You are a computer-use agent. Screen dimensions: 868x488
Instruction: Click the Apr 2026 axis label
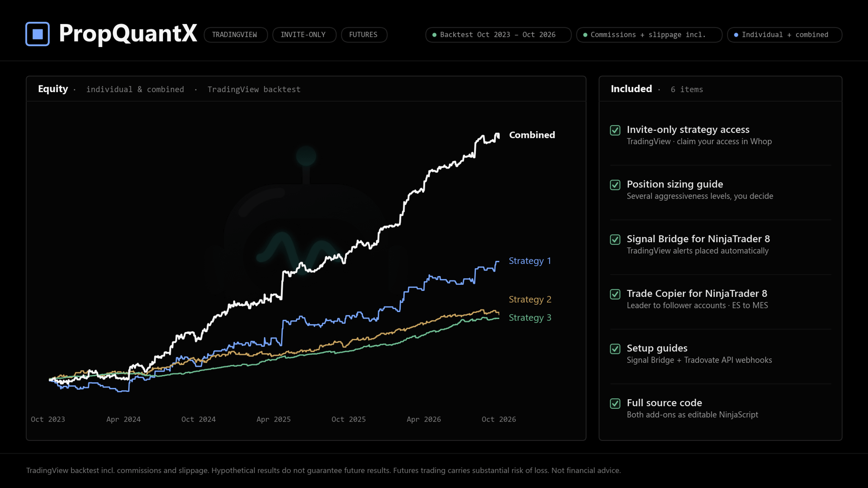pos(424,420)
